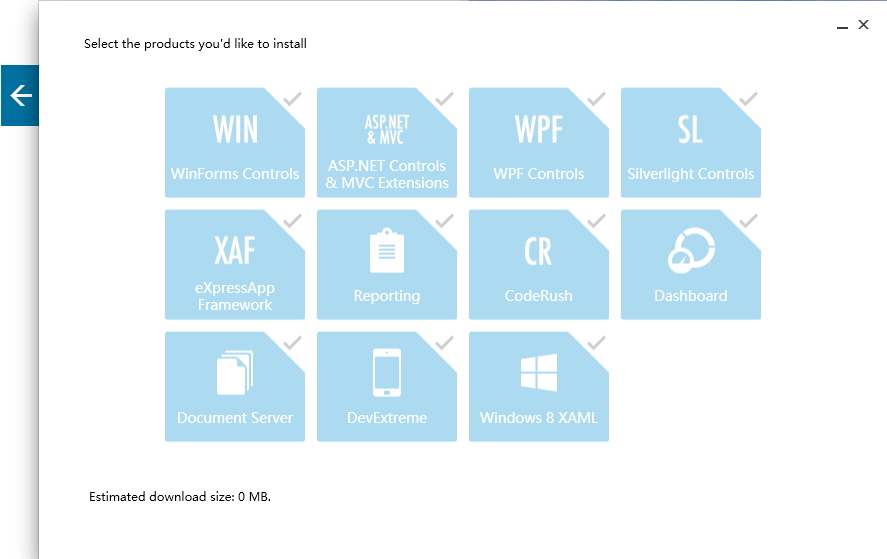Minimize the installer window
This screenshot has height=559, width=887.
(842, 27)
